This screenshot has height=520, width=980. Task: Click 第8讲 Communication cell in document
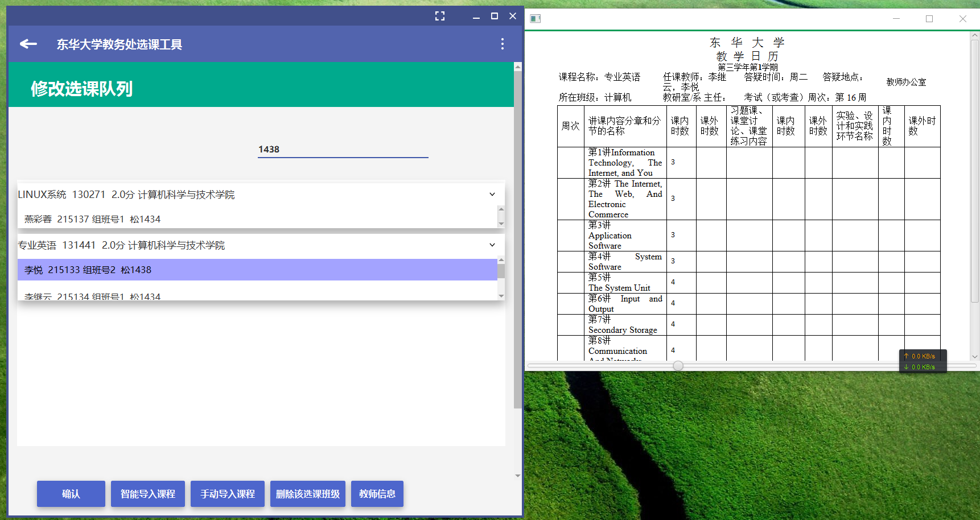(625, 348)
